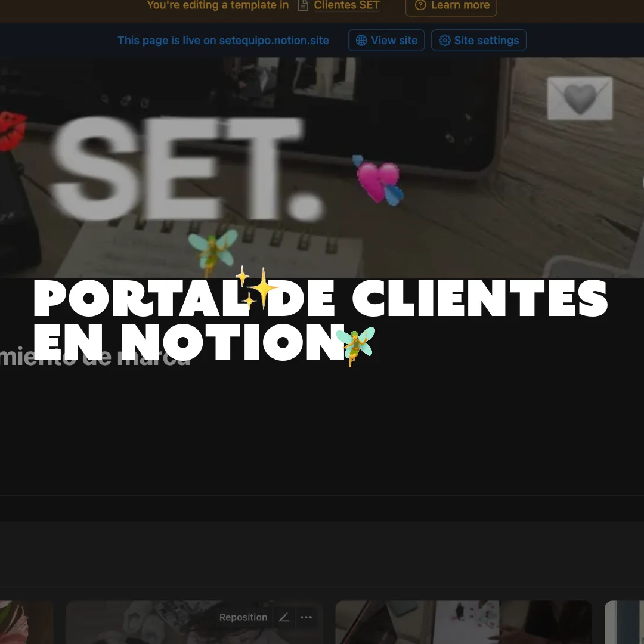Viewport: 644px width, 644px height.
Task: Click the sparkles emoji in the title
Action: [256, 289]
